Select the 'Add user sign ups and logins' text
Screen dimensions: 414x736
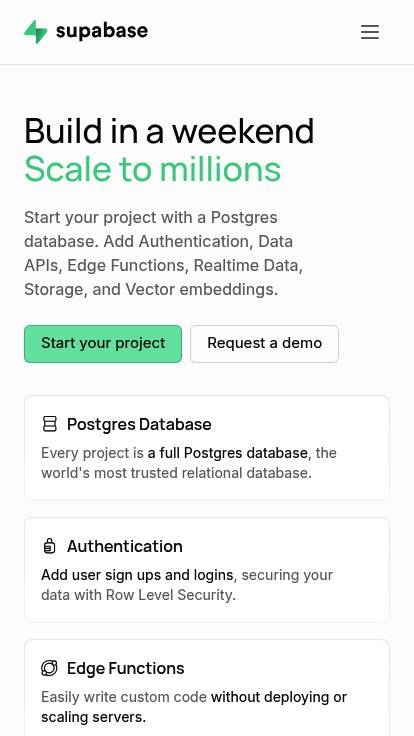click(137, 575)
